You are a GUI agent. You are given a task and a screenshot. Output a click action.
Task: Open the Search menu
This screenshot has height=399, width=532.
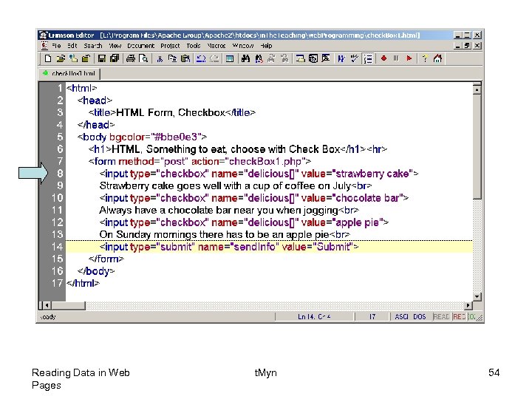point(92,46)
